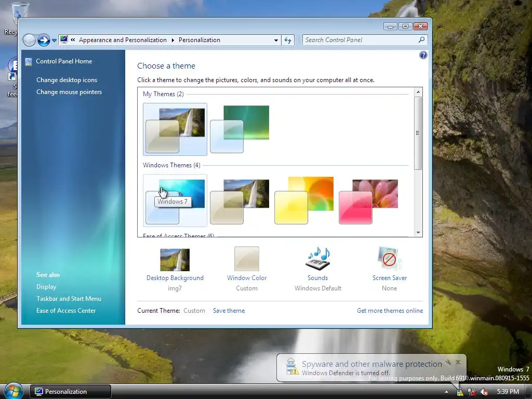532x399 pixels.
Task: Click the Forward navigation arrow button
Action: pos(44,40)
